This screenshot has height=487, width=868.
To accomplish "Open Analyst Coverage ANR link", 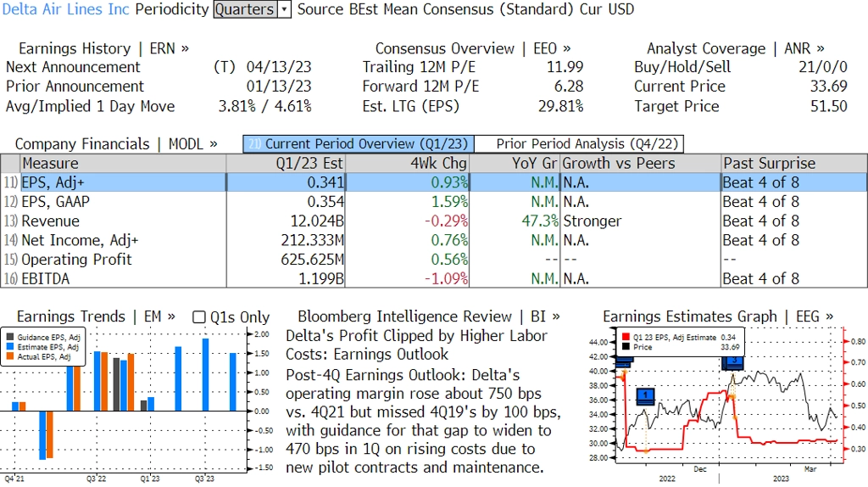I will click(x=735, y=48).
